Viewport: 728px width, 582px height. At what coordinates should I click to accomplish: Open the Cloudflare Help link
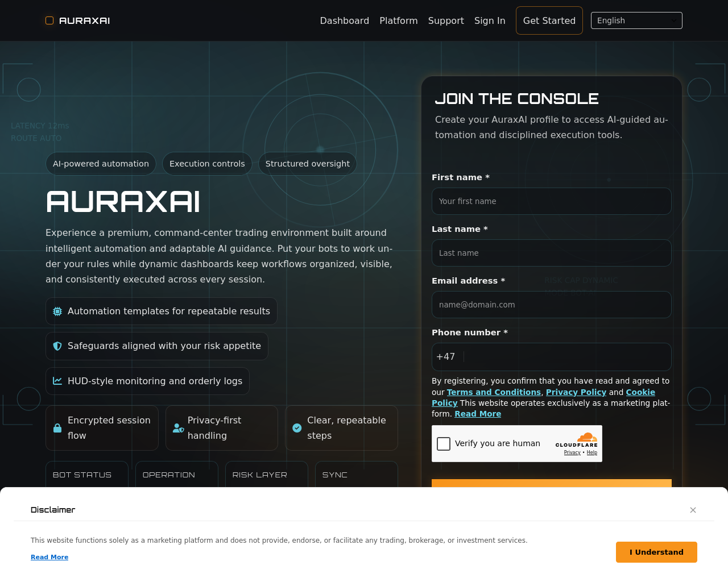592,452
